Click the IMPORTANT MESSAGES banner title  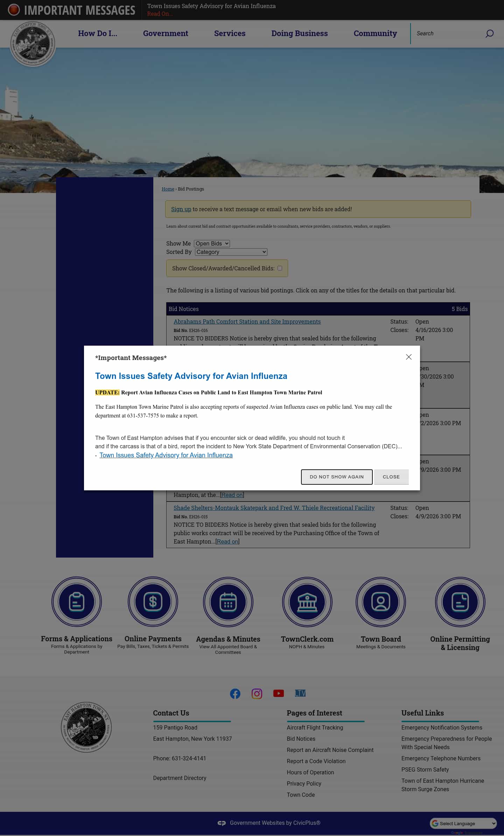[x=79, y=10]
